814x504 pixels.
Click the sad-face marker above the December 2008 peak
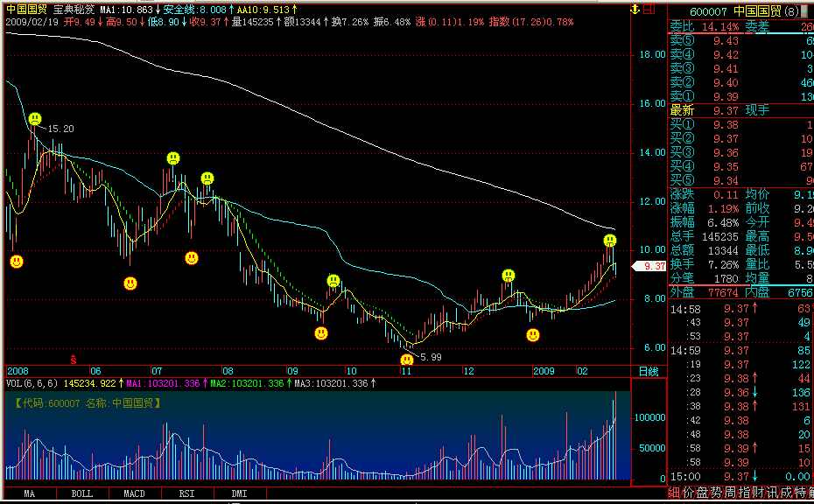[509, 275]
